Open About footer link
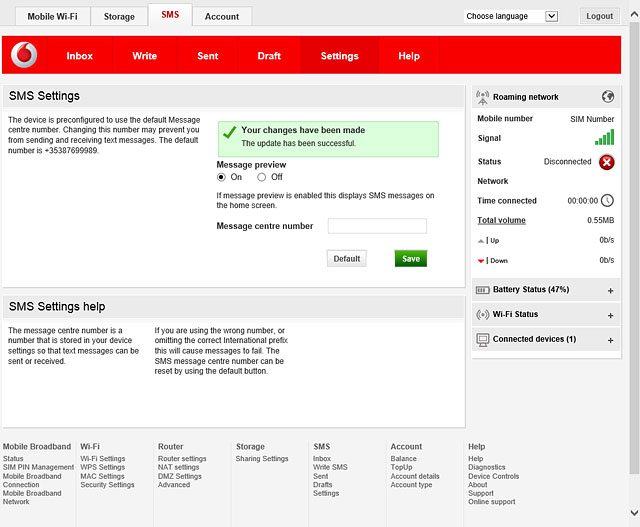 478,485
